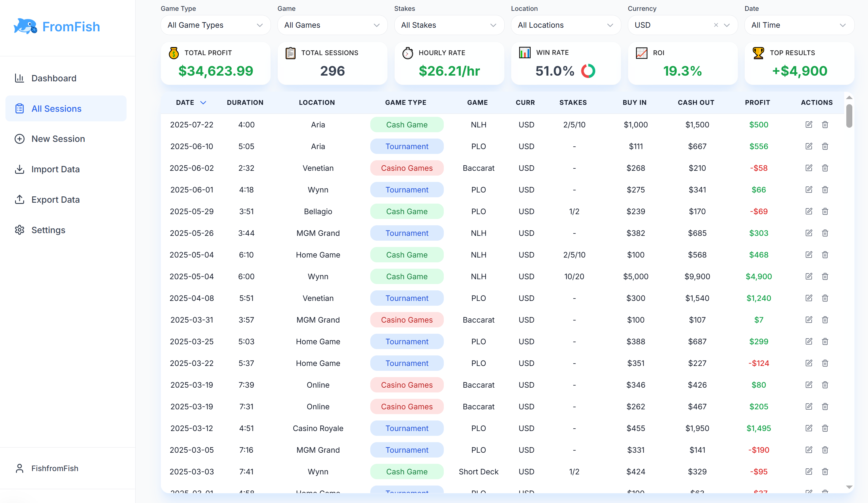Delete the 2025-06-02 Venetian session
Viewport: 868px width, 503px height.
(825, 168)
